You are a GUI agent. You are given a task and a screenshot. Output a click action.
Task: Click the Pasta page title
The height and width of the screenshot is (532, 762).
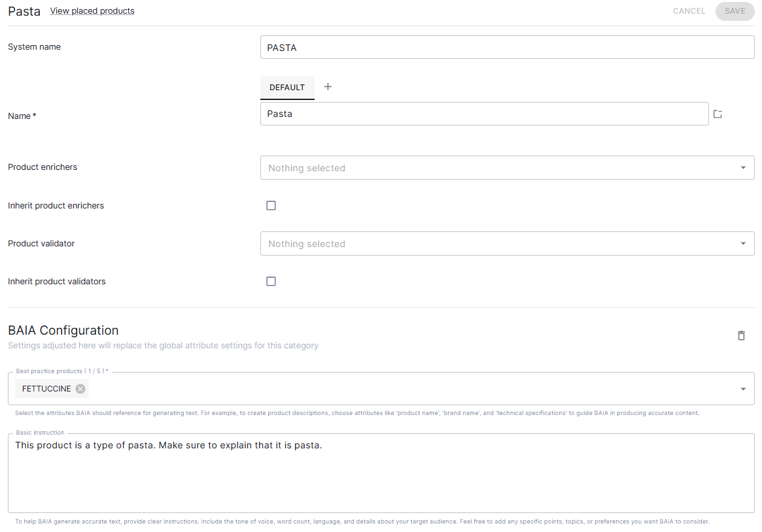24,11
